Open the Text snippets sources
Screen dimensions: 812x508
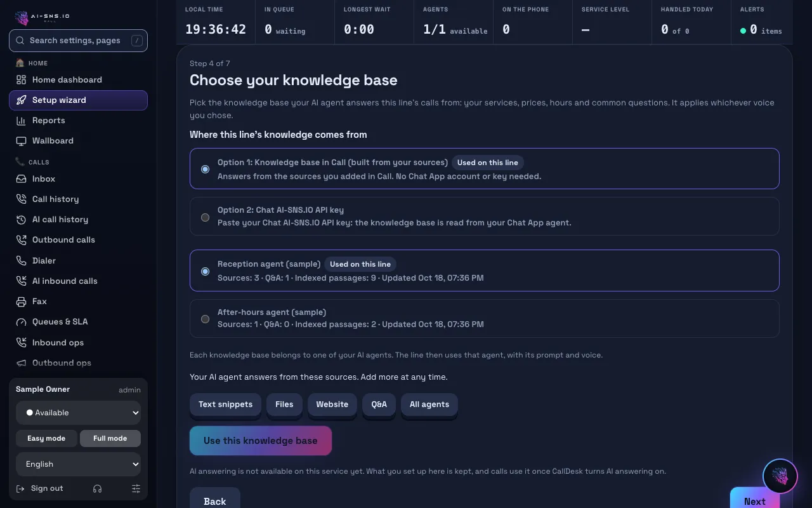pos(225,404)
